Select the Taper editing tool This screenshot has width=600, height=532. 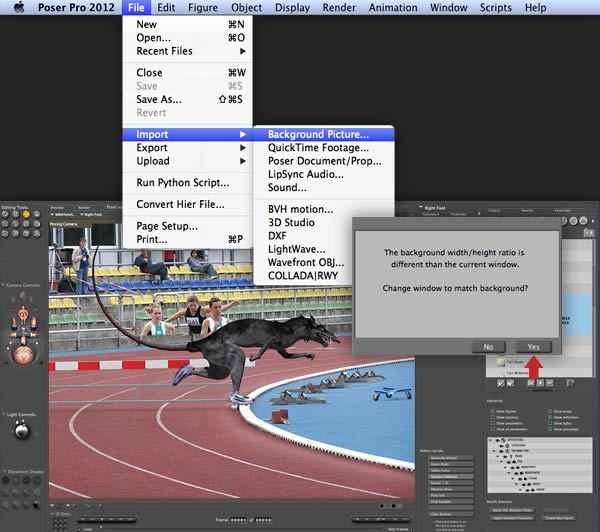pyautogui.click(x=16, y=224)
